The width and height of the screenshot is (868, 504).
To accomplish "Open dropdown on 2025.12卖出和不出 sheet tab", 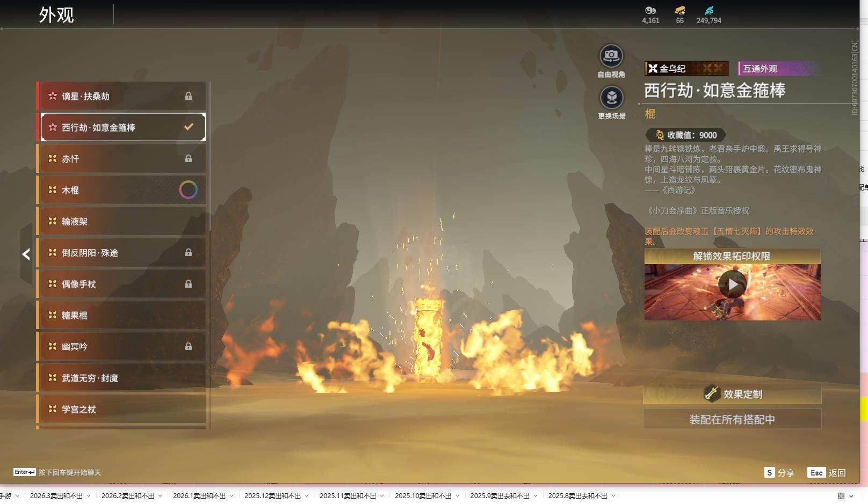I will (307, 496).
